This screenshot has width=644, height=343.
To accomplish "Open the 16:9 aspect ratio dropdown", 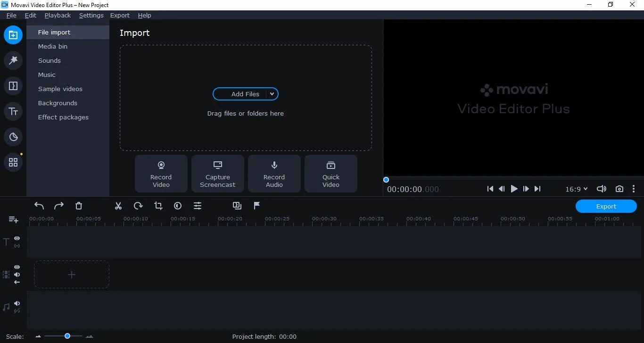I will (x=577, y=189).
